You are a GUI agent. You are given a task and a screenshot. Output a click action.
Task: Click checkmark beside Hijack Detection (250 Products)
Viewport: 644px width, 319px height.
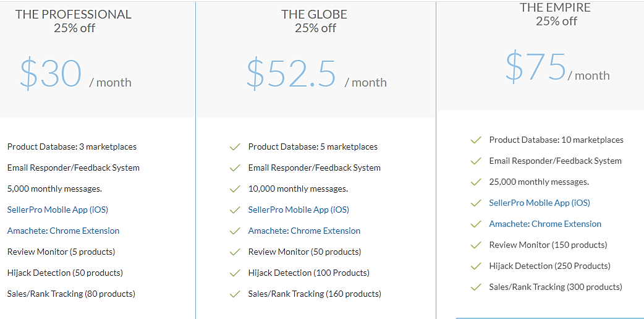pos(476,266)
